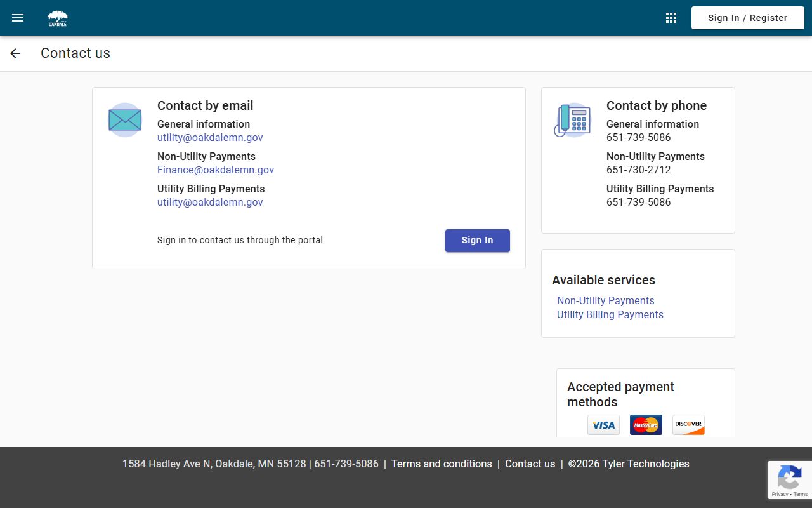Screen dimensions: 812x508
Task: Click the MasterCard logo
Action: (646, 425)
